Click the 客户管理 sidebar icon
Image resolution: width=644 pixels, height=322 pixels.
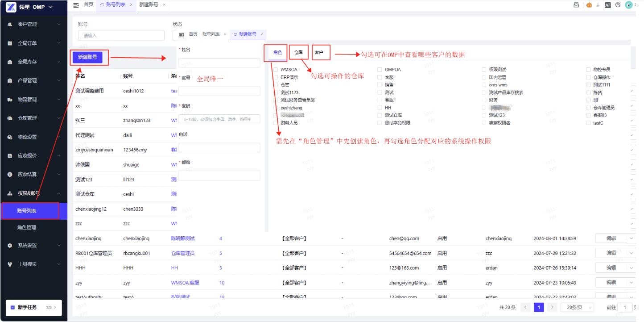(x=10, y=24)
